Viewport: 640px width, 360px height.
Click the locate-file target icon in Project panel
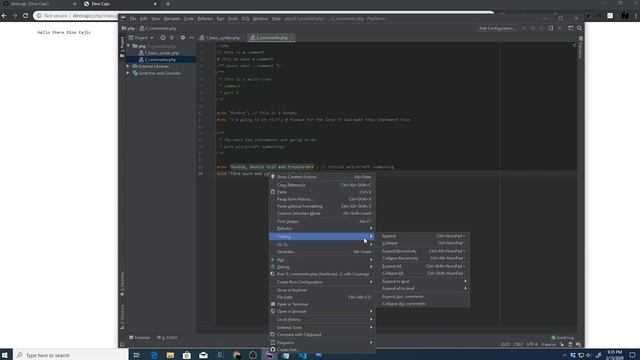click(x=163, y=38)
